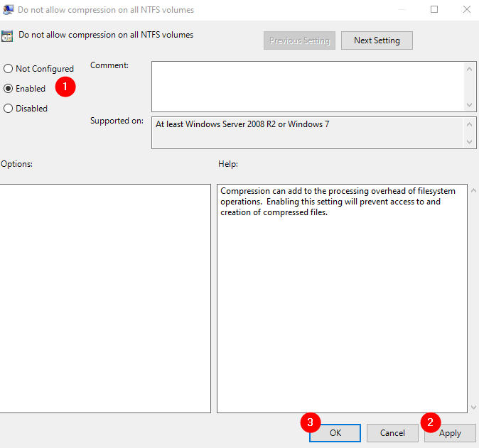Click the heading 'Do not allow compression on all NTFS volumes'
The height and width of the screenshot is (448, 479).
pyautogui.click(x=106, y=35)
